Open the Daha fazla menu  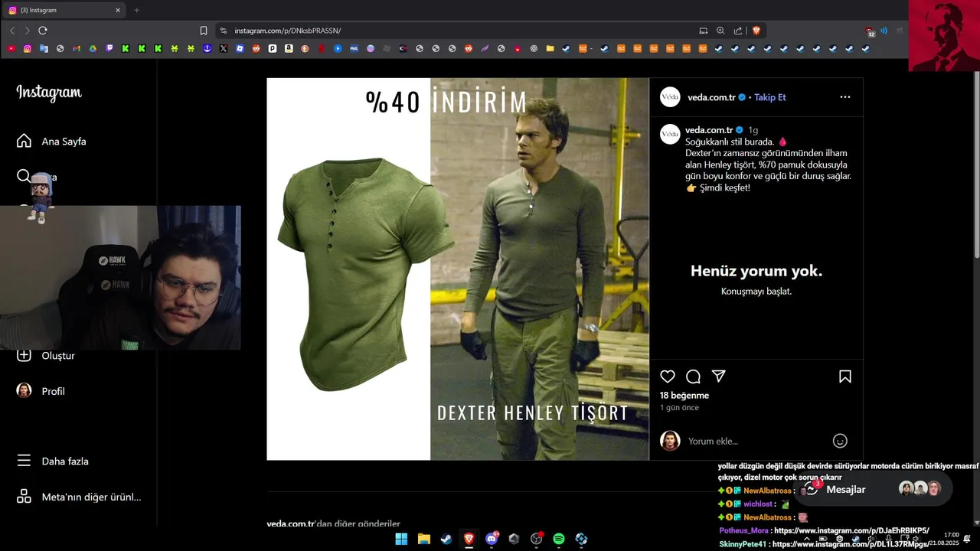click(x=53, y=461)
